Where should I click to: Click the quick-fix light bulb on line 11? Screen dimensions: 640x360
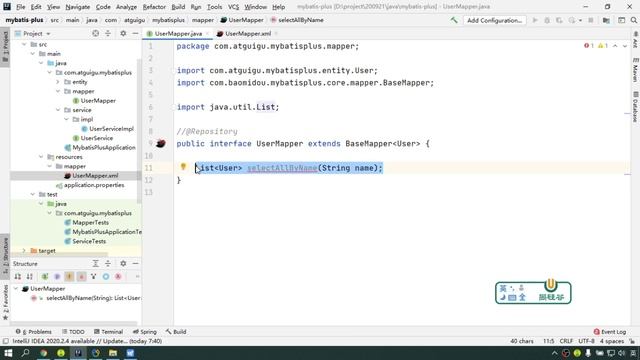point(183,167)
